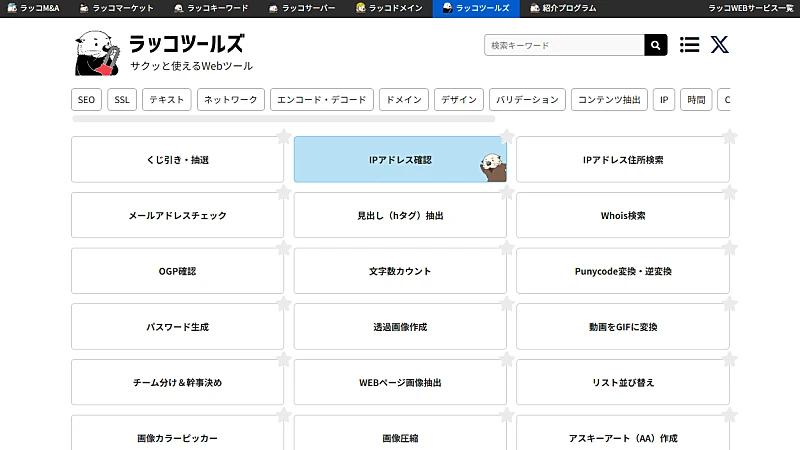Filter by テキスト category
Screen dimensions: 800x450
click(166, 99)
